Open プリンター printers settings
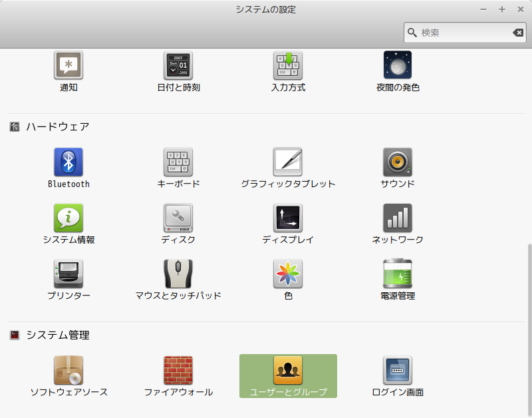The width and height of the screenshot is (532, 418). [x=68, y=280]
